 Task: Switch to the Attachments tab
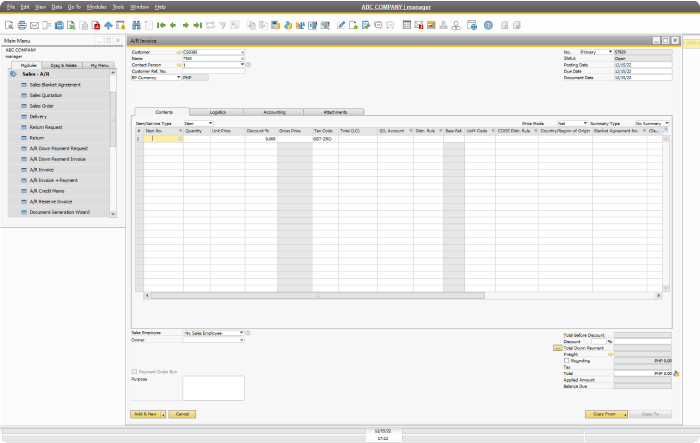[335, 112]
